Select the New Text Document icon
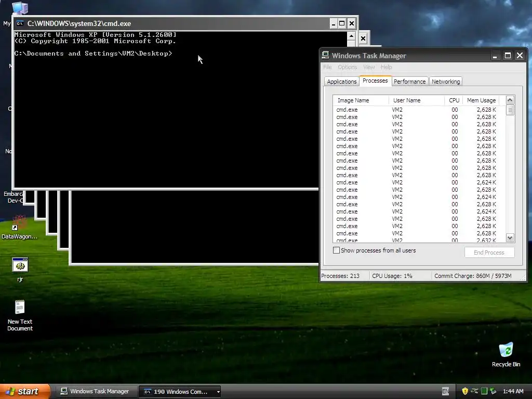The height and width of the screenshot is (399, 532). click(20, 307)
